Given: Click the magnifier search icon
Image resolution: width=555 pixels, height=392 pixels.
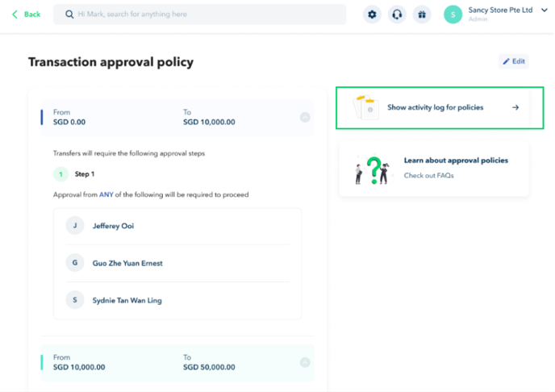Looking at the screenshot, I should pyautogui.click(x=69, y=15).
